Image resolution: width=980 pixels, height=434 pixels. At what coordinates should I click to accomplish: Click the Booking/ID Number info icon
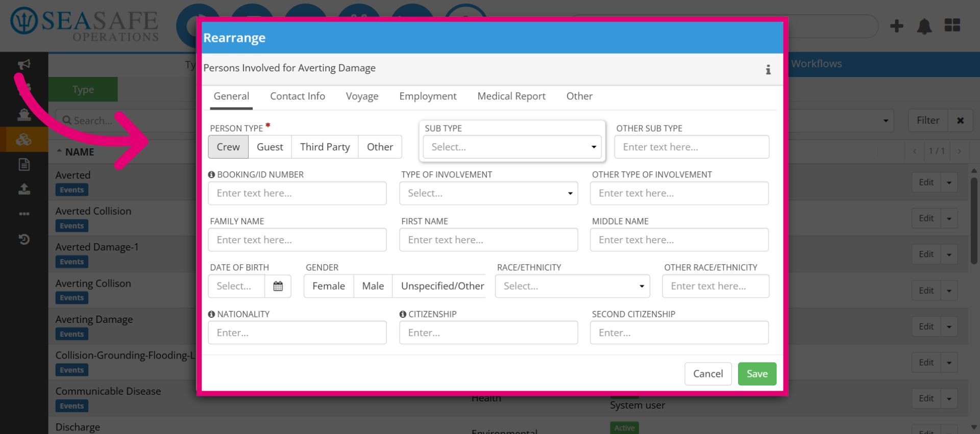(211, 174)
